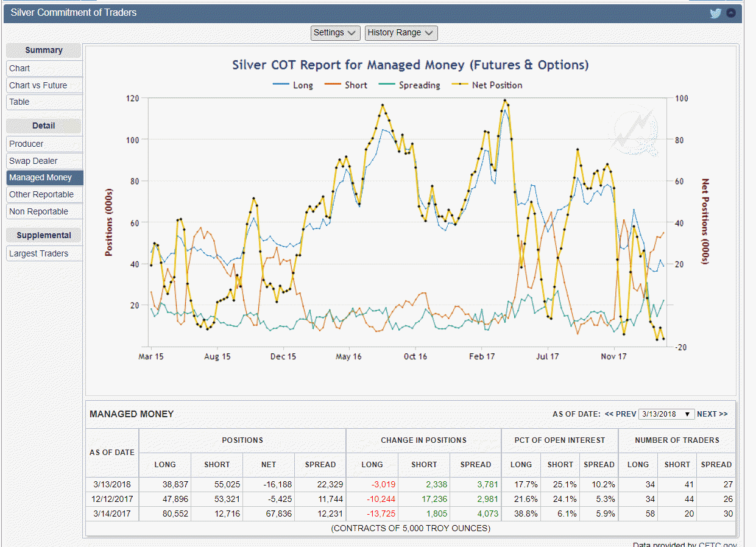
Task: Open the Largest Traders supplemental view
Action: click(39, 253)
